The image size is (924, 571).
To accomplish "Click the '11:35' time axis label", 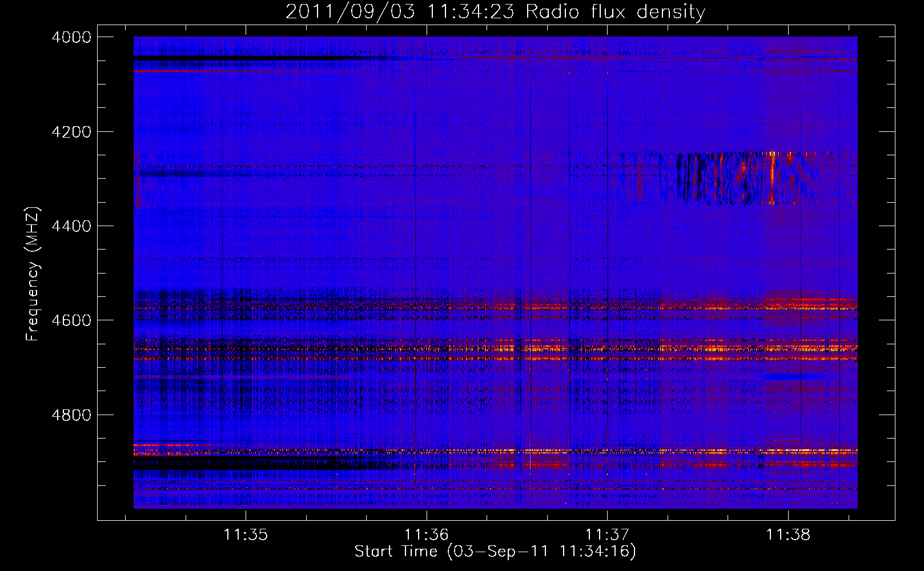I will pos(246,535).
